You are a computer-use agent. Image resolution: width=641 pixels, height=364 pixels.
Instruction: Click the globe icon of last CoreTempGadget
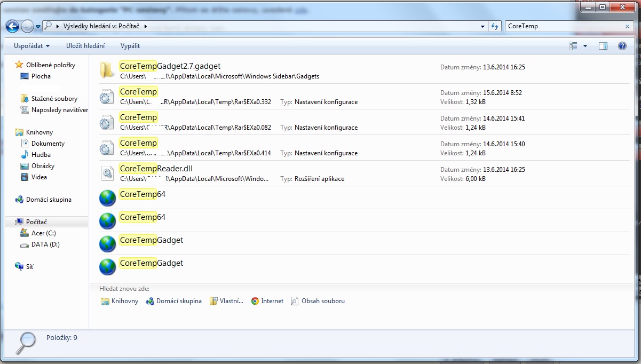(108, 266)
